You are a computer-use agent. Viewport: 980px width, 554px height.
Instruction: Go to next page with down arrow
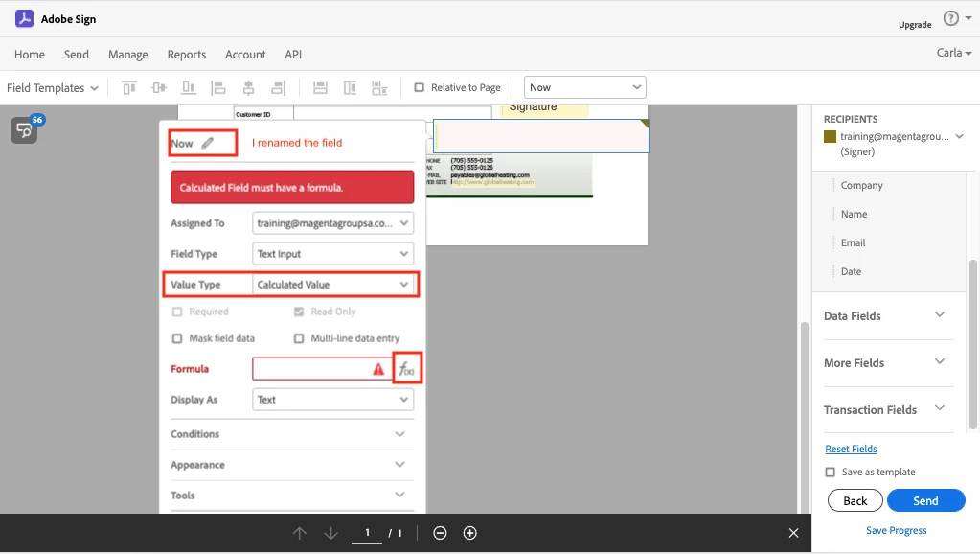pyautogui.click(x=330, y=533)
